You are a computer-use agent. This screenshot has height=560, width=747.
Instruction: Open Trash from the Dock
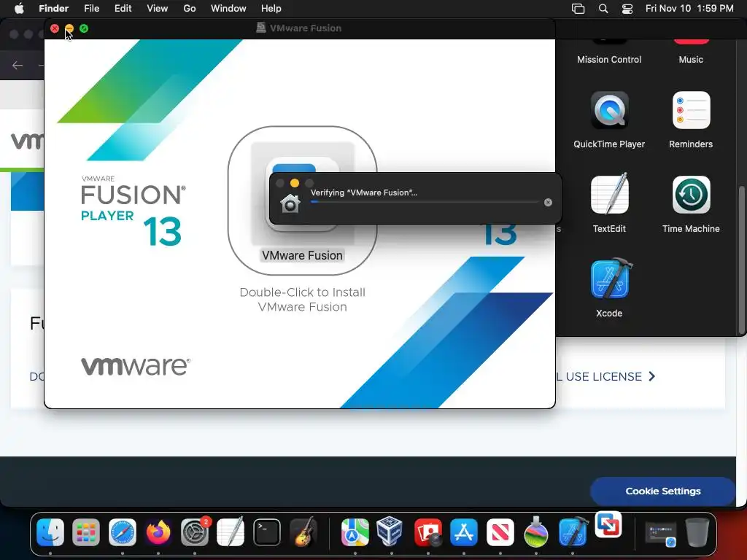click(697, 532)
